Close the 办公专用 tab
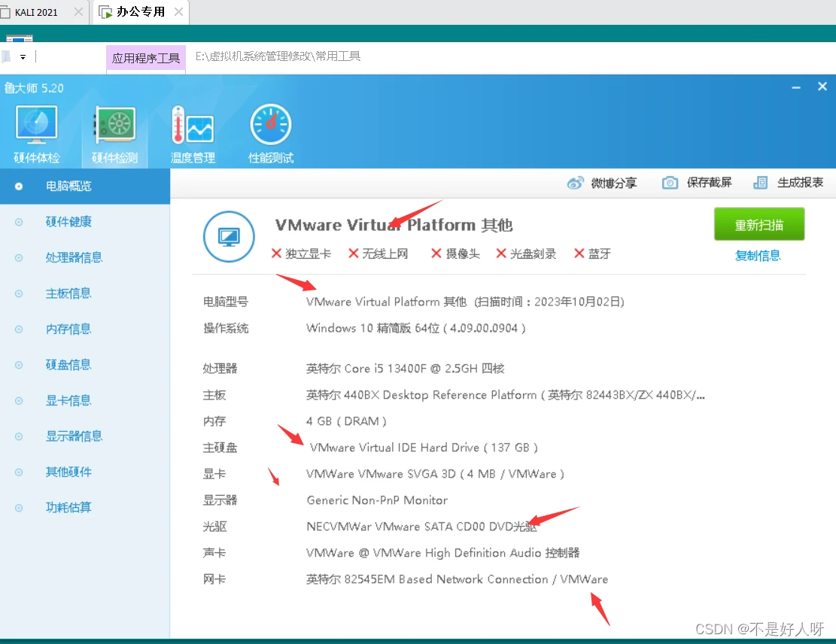This screenshot has width=836, height=644. tap(178, 12)
